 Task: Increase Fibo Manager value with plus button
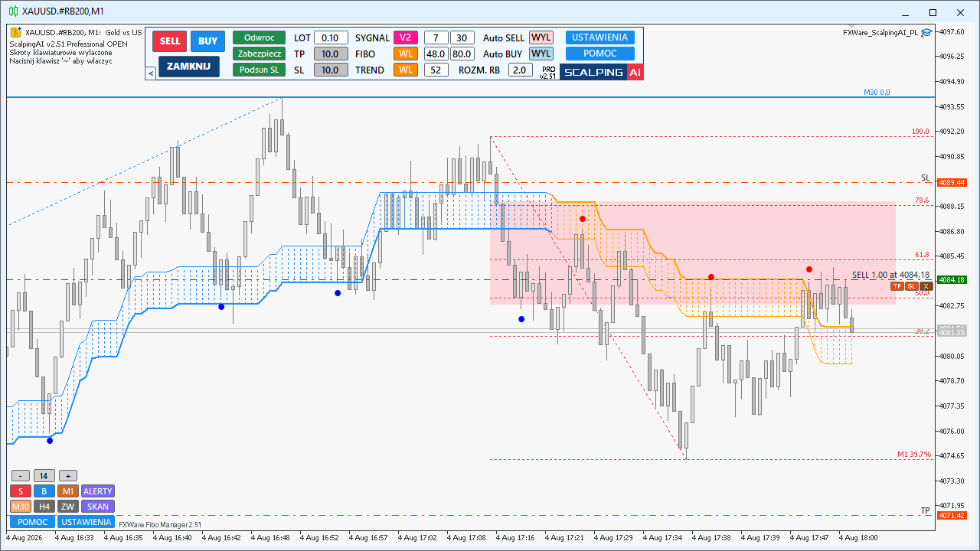tap(68, 476)
